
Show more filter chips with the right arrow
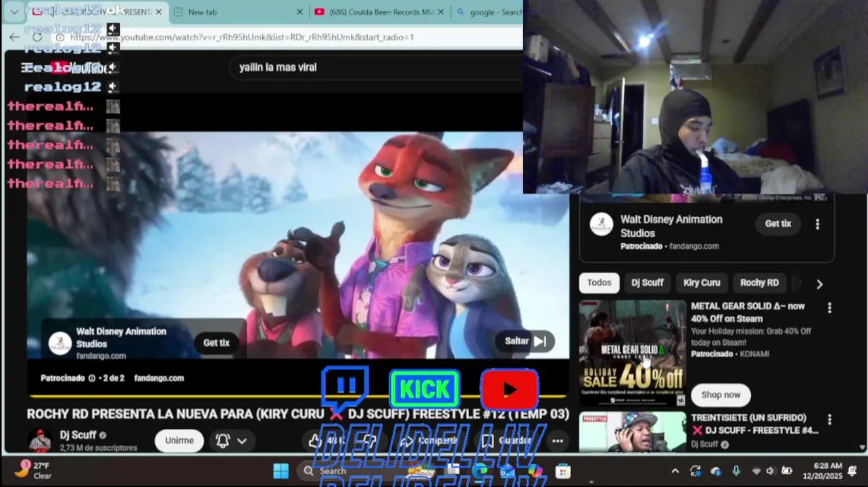[819, 284]
